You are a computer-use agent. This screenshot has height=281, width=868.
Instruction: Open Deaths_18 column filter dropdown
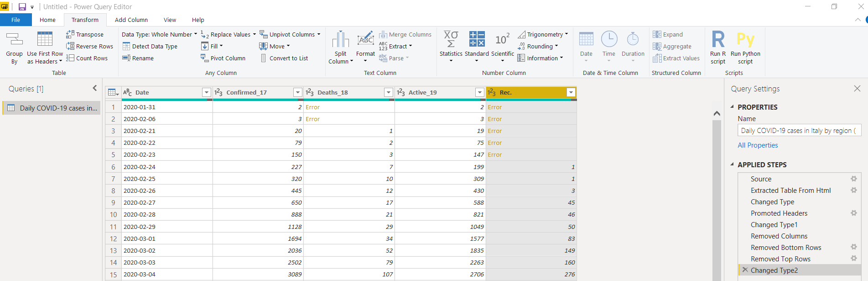pyautogui.click(x=389, y=92)
